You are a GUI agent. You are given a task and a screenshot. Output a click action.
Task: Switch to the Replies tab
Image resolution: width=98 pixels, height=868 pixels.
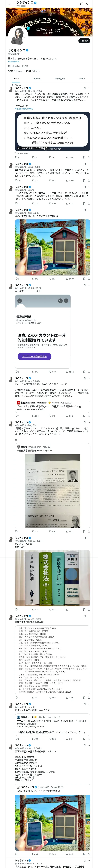[x=36, y=79]
